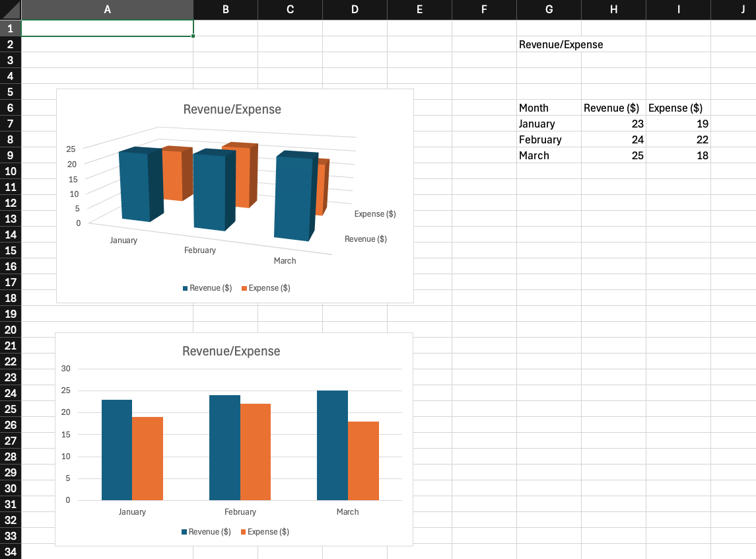756x559 pixels.
Task: Select the Month header cell
Action: coord(549,108)
